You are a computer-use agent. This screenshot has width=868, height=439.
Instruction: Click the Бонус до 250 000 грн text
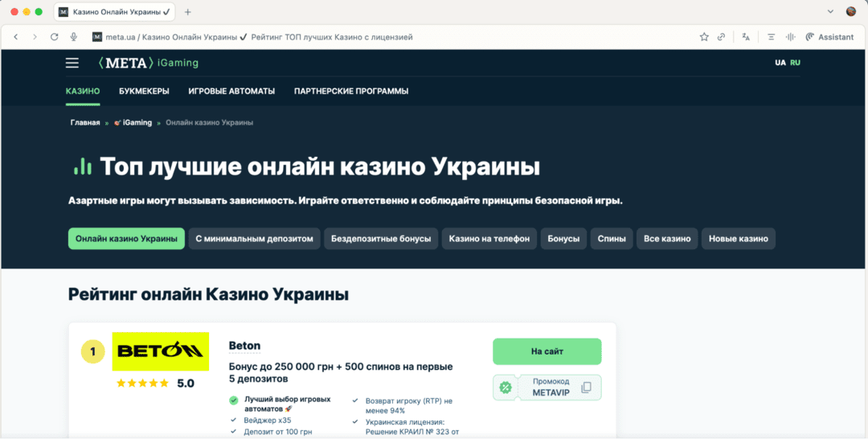(341, 373)
